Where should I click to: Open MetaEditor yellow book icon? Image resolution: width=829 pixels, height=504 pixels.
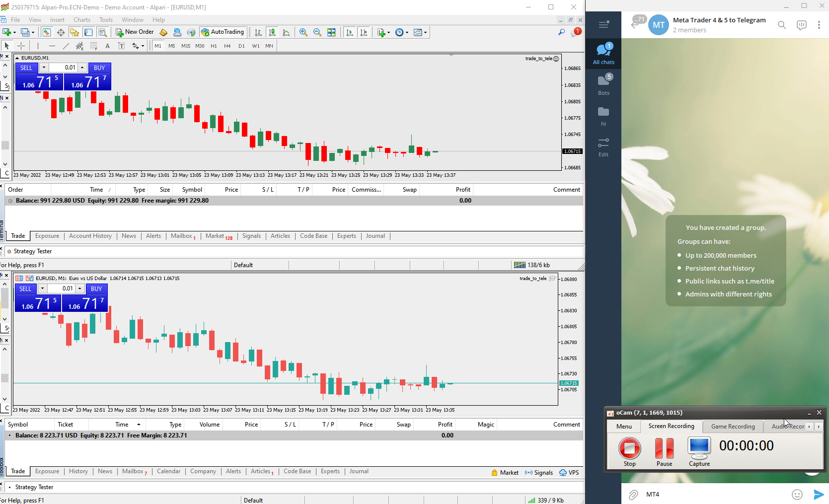pyautogui.click(x=163, y=32)
